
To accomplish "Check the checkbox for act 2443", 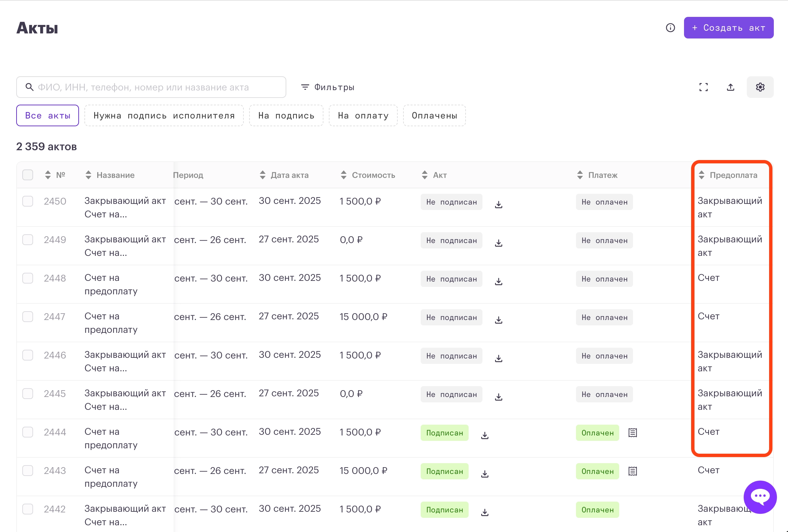I will [28, 471].
